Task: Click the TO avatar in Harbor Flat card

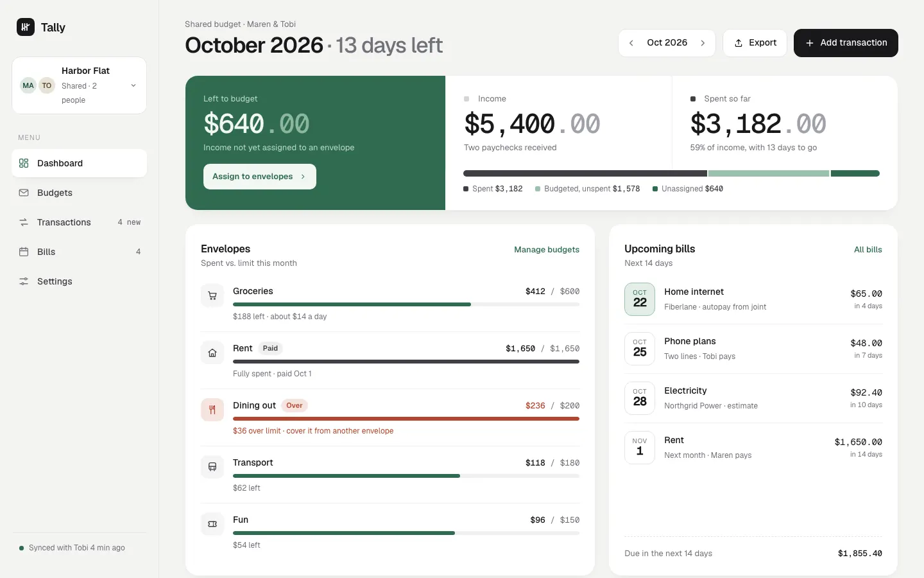Action: [x=47, y=85]
